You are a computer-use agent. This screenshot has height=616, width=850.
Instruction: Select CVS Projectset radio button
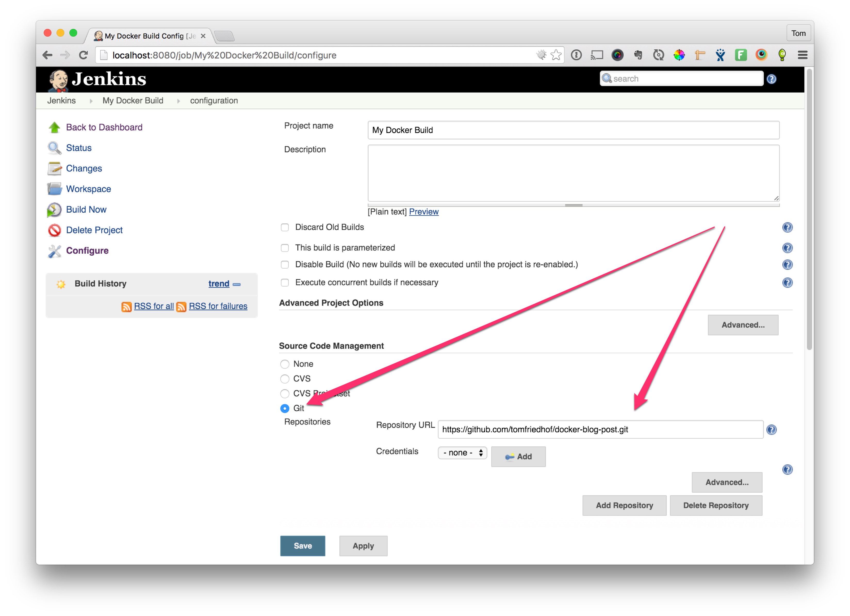(285, 394)
